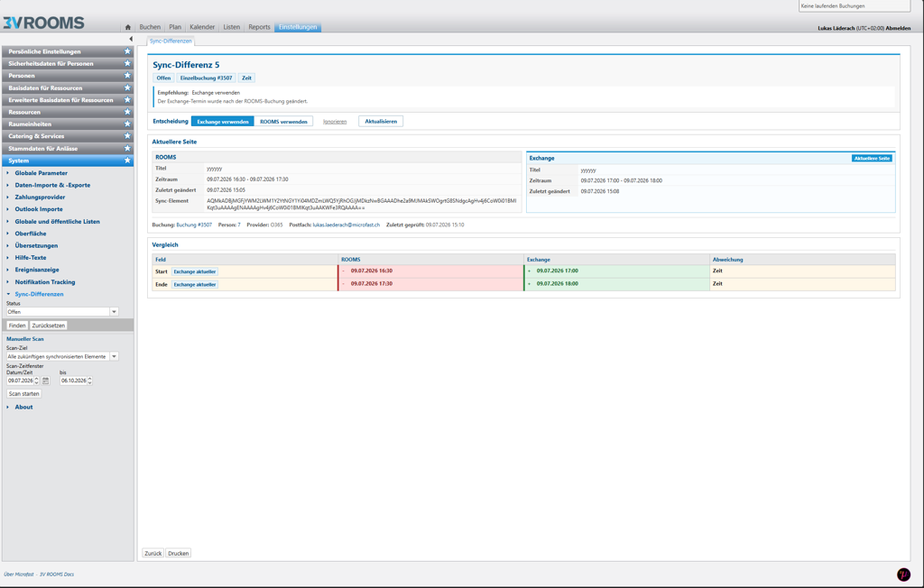Open Globale und öffentliche Listen item

[57, 222]
